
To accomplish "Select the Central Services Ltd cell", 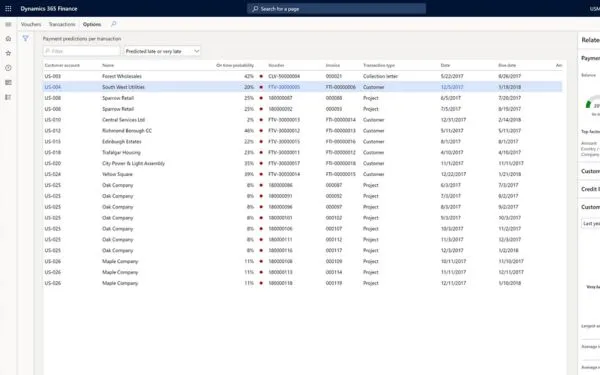I will tap(123, 120).
